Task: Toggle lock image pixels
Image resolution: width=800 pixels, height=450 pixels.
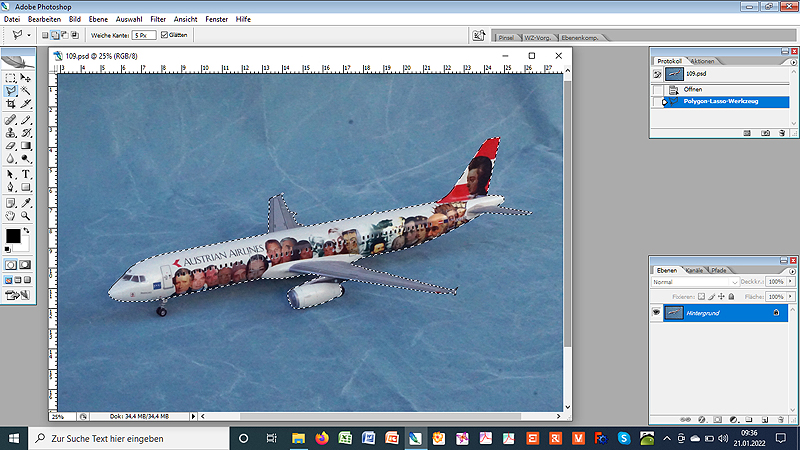Action: tap(712, 296)
